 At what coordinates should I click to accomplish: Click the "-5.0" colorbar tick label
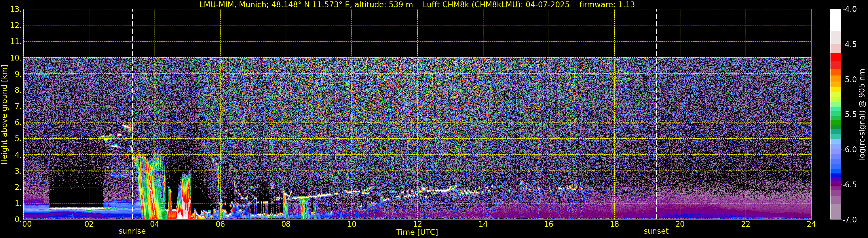(849, 79)
